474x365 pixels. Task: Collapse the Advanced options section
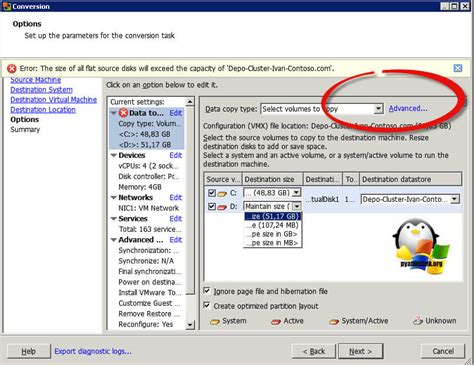coord(114,240)
